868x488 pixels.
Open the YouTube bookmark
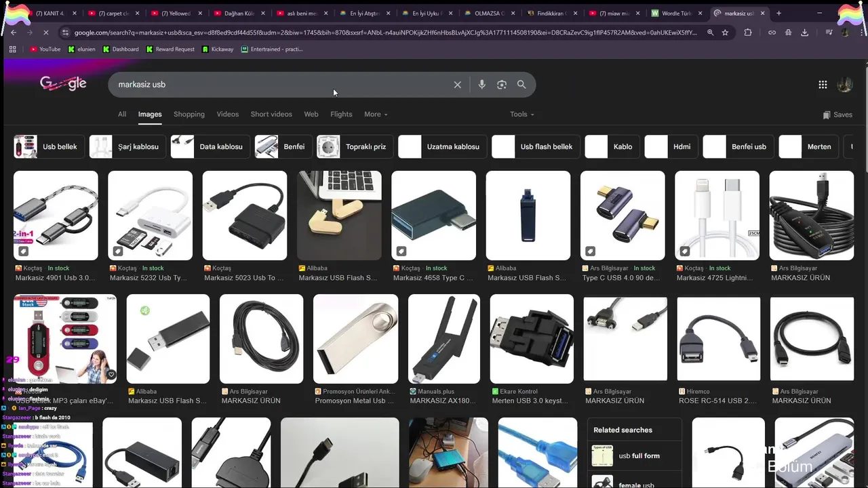click(45, 49)
